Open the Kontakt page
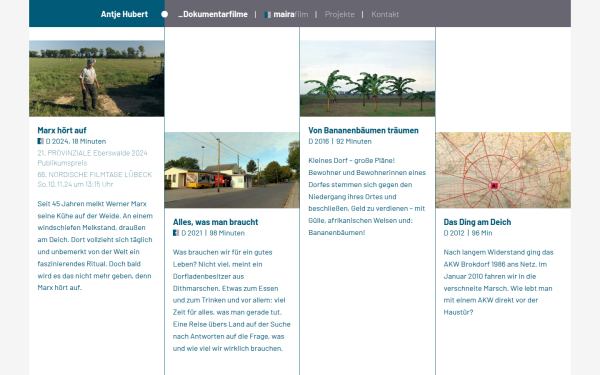The image size is (600, 375). click(x=385, y=14)
